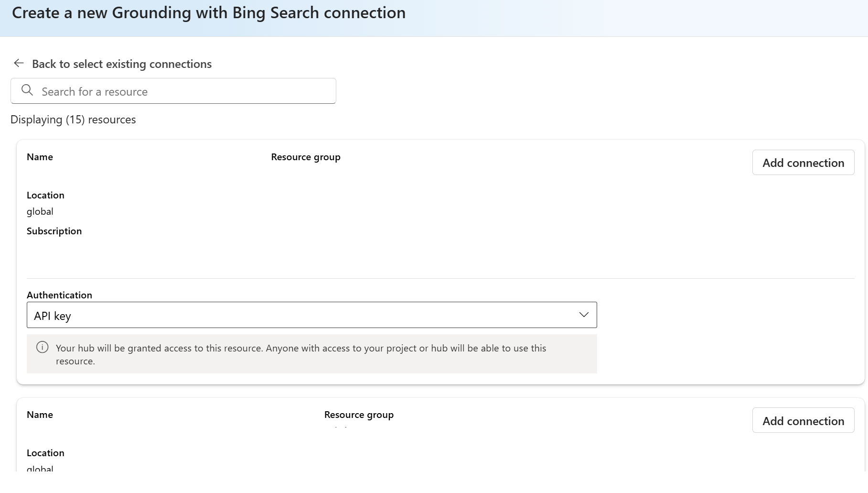
Task: Open the Authentication API key dropdown
Action: coord(311,315)
